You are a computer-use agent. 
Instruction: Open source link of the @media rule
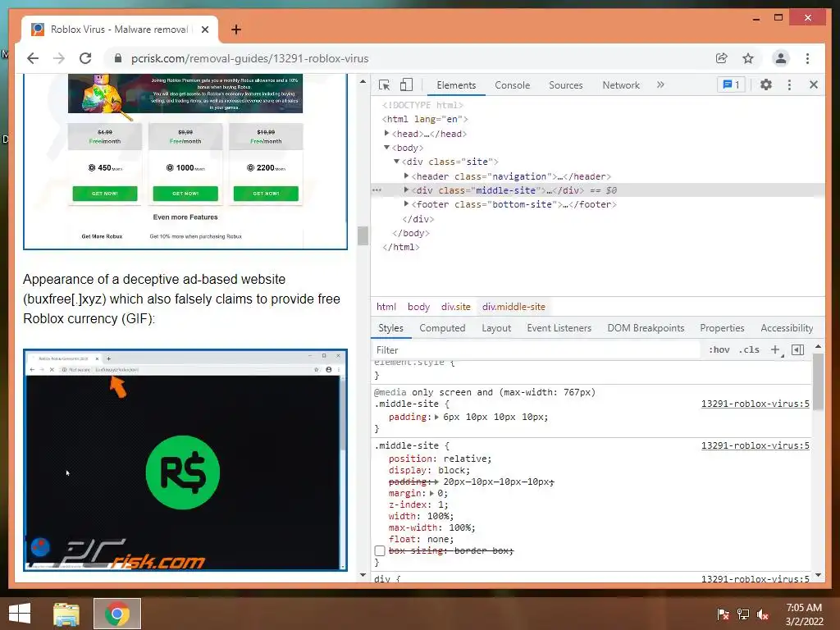[755, 404]
